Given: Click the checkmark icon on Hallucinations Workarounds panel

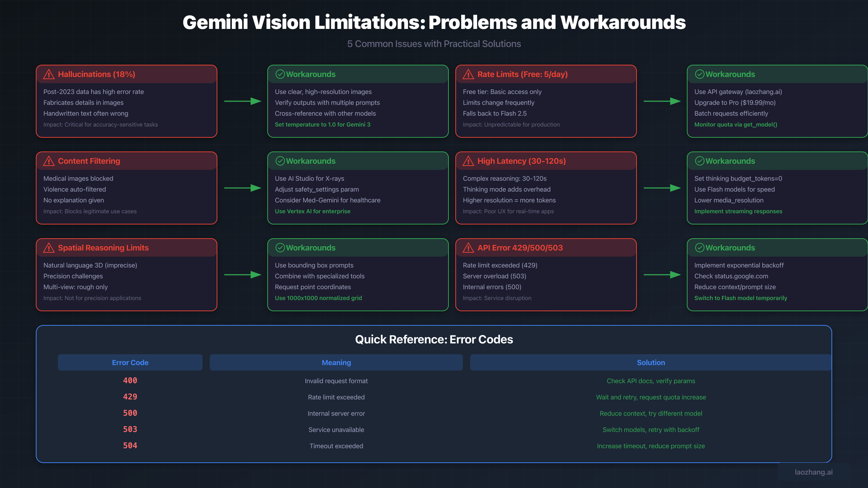Looking at the screenshot, I should 280,74.
